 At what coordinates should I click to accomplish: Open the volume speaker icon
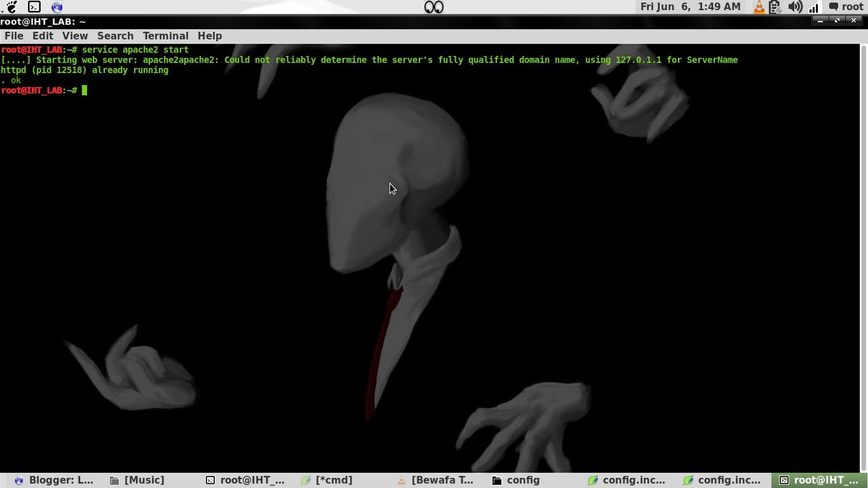click(795, 7)
